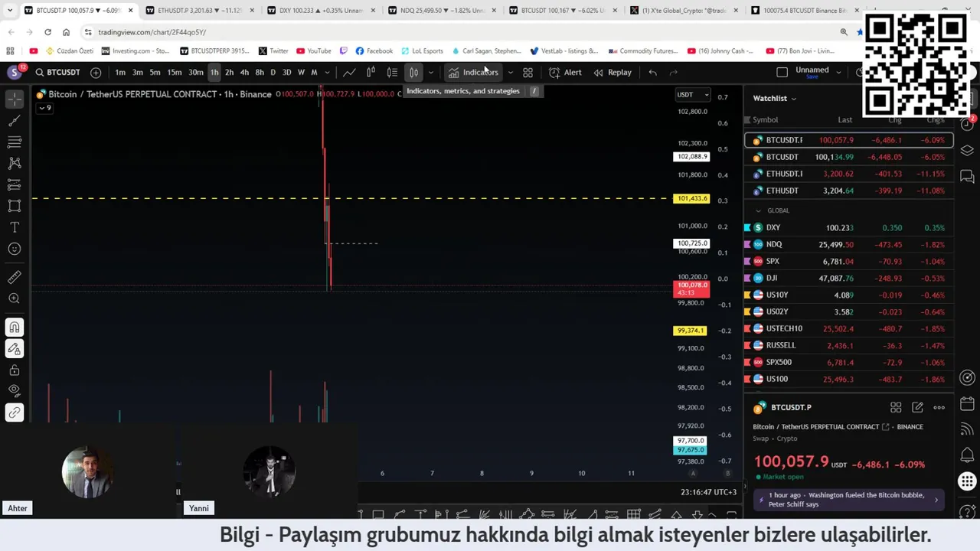Viewport: 980px width, 551px height.
Task: Select BTCUSDT.P in the watchlist
Action: [x=848, y=140]
